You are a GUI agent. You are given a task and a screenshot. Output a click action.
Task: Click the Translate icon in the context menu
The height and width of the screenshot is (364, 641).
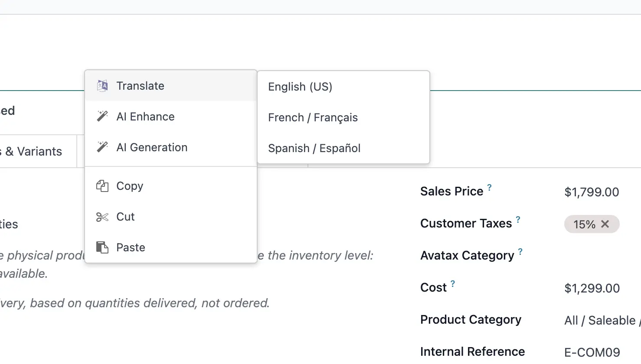(102, 85)
